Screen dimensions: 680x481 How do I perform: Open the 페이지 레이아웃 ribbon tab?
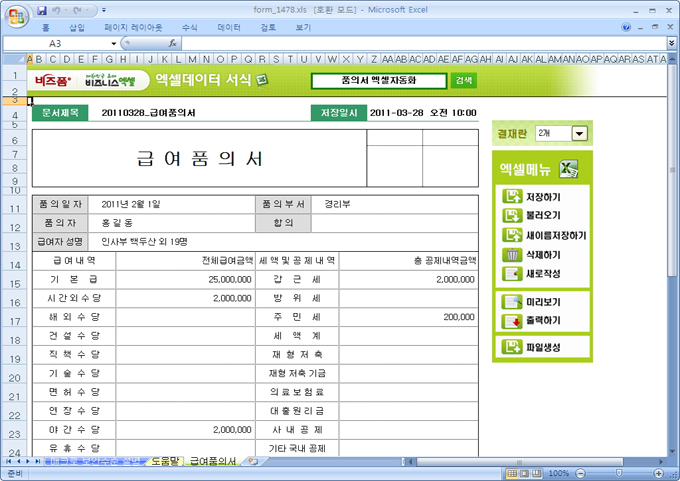tap(133, 28)
